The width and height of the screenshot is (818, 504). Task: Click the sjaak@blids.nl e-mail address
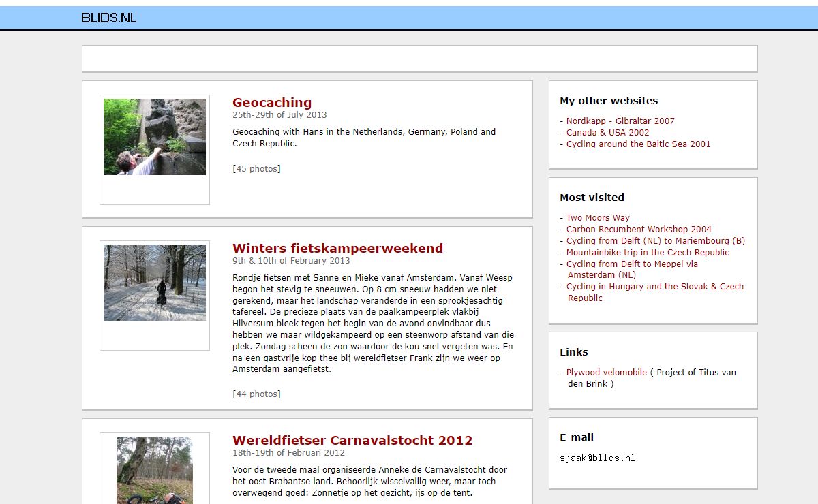click(x=597, y=458)
